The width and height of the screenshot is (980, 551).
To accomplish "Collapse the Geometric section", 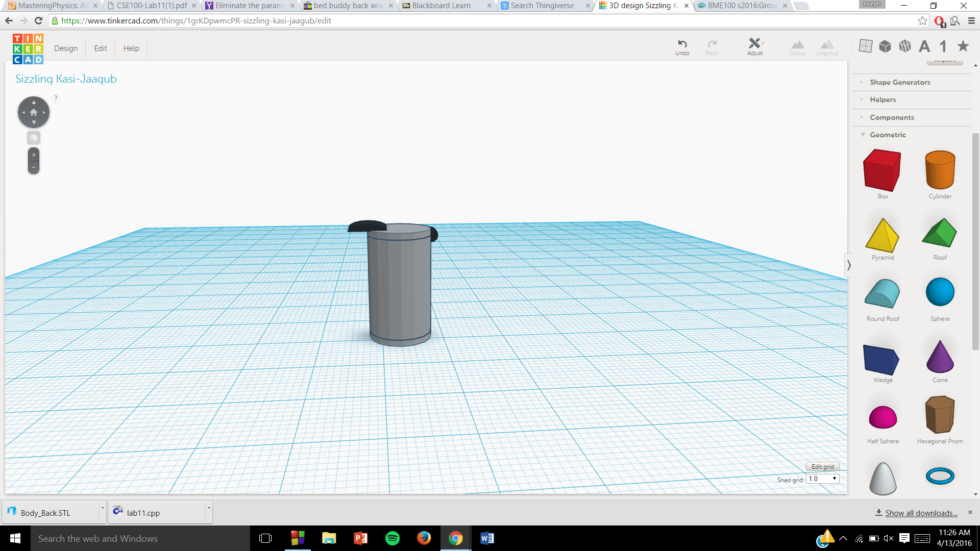I will click(888, 135).
